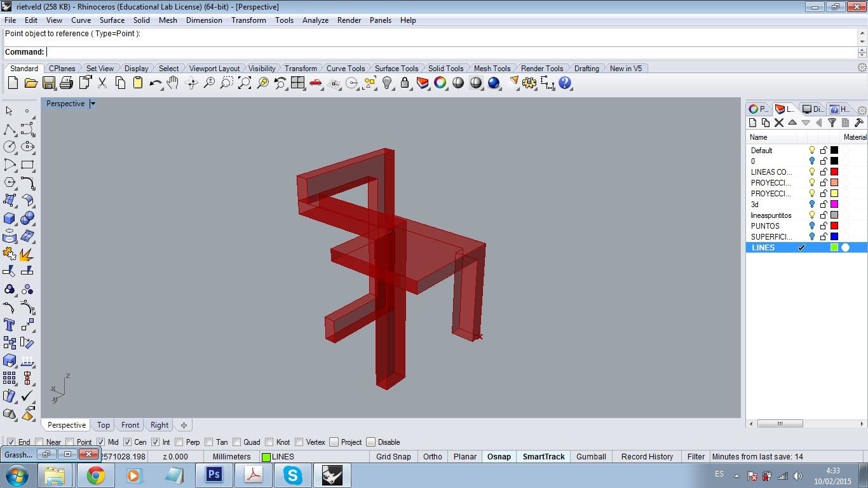Toggle Grid Snap in status bar

(x=393, y=456)
